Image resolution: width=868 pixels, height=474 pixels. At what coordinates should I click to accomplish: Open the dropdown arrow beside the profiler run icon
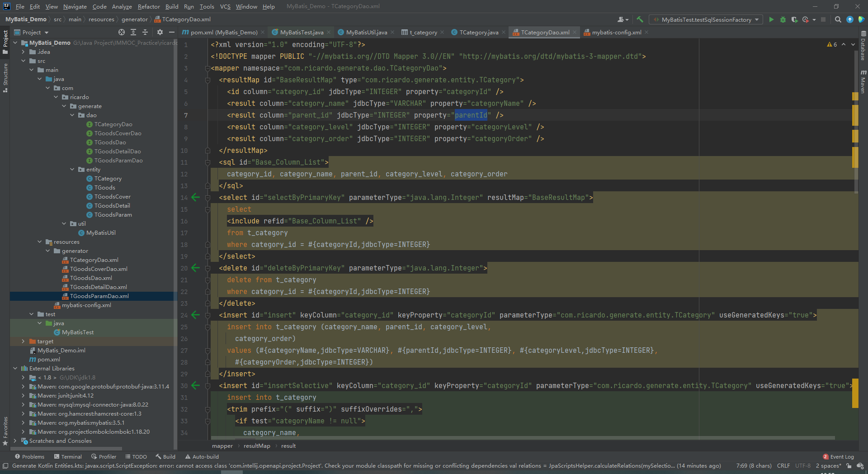click(814, 19)
